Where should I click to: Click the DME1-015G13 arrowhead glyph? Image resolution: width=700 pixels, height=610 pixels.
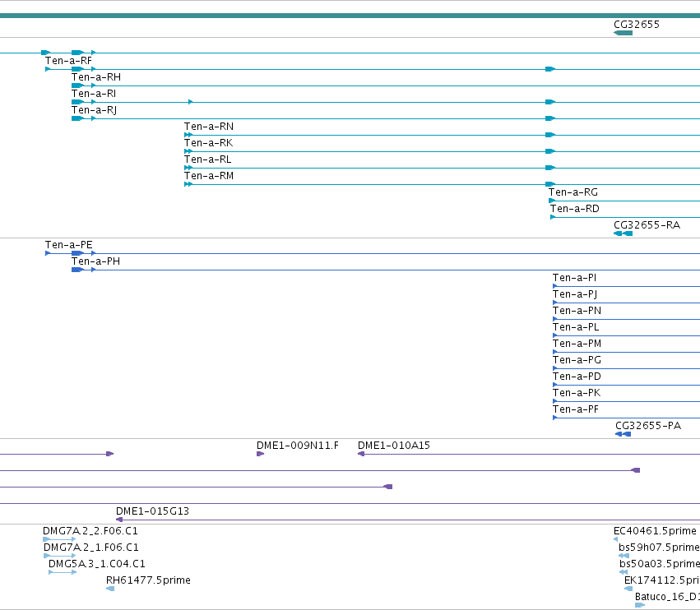pos(119,520)
